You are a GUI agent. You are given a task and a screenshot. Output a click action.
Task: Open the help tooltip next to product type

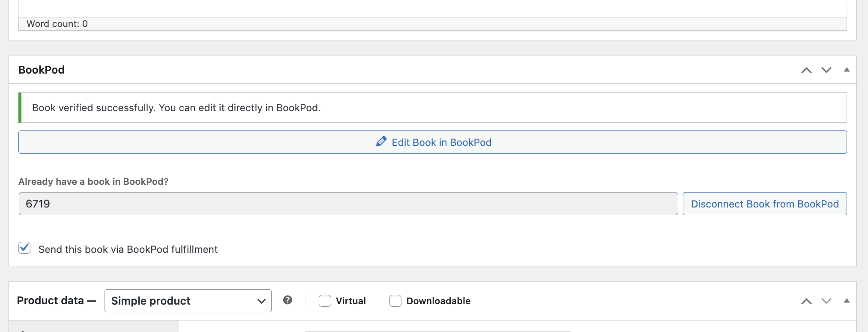click(x=288, y=300)
